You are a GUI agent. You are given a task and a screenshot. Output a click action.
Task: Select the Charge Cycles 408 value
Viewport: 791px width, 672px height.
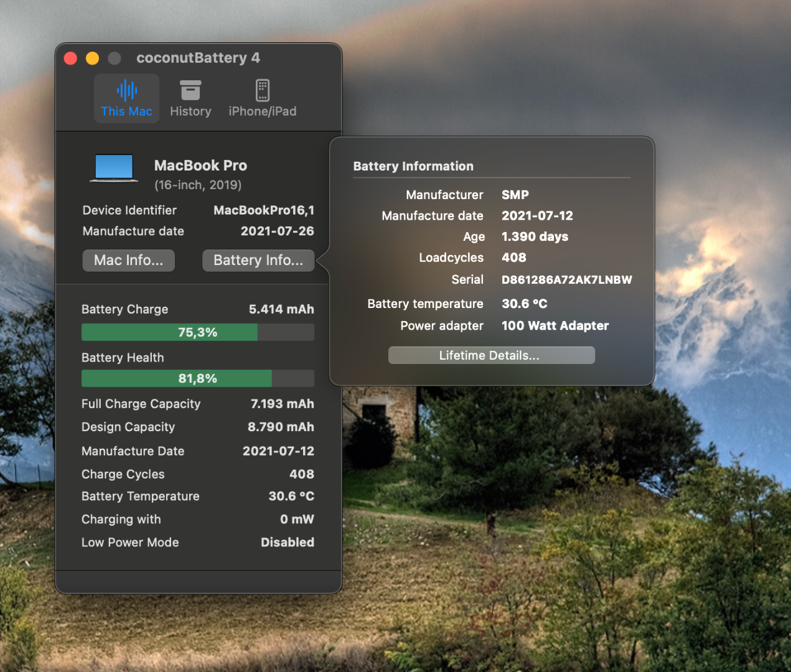pyautogui.click(x=302, y=474)
